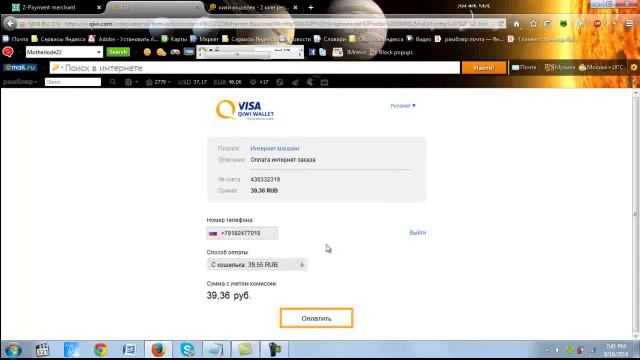Click the Visa QIWI Wallet logo

click(245, 109)
